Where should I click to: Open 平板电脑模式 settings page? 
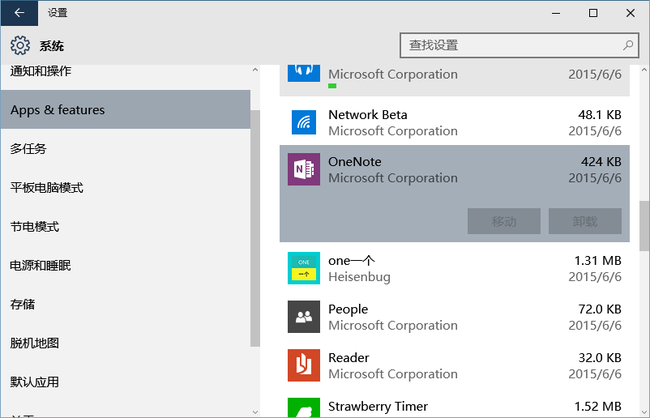(x=125, y=187)
